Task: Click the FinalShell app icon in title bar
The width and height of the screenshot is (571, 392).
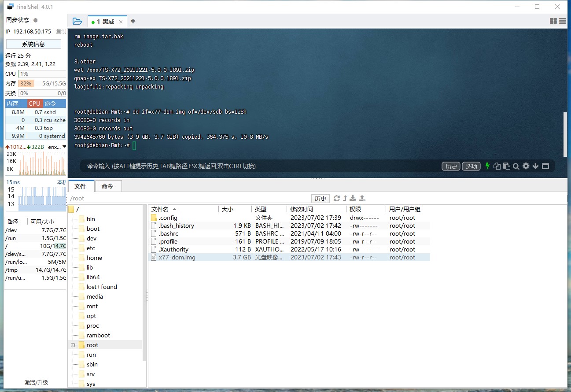Action: coord(11,7)
